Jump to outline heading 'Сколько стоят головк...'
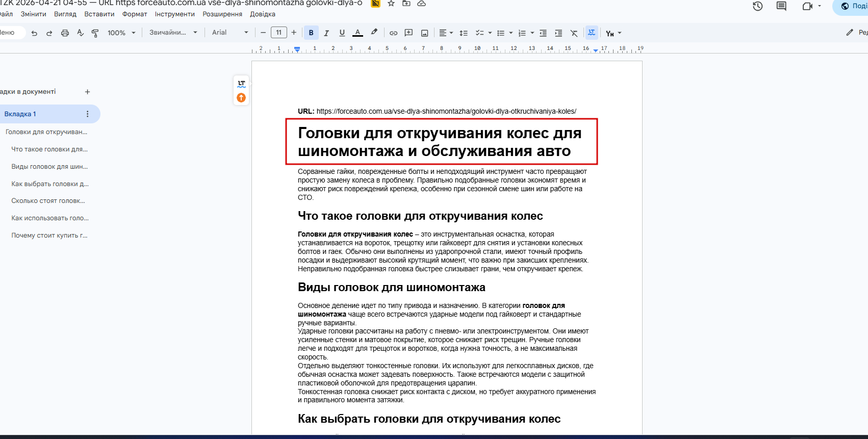This screenshot has height=439, width=868. [x=48, y=201]
